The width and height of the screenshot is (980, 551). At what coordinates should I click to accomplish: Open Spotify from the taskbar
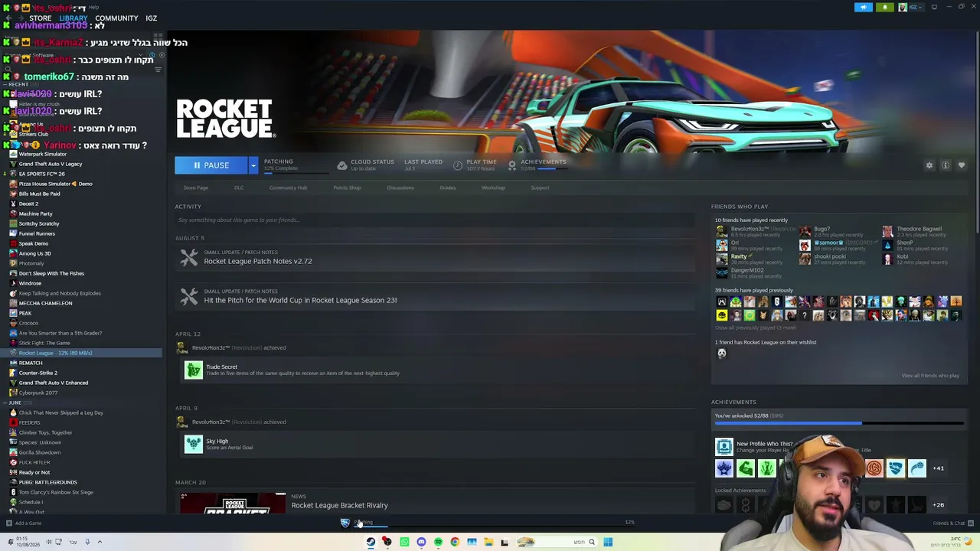(438, 542)
